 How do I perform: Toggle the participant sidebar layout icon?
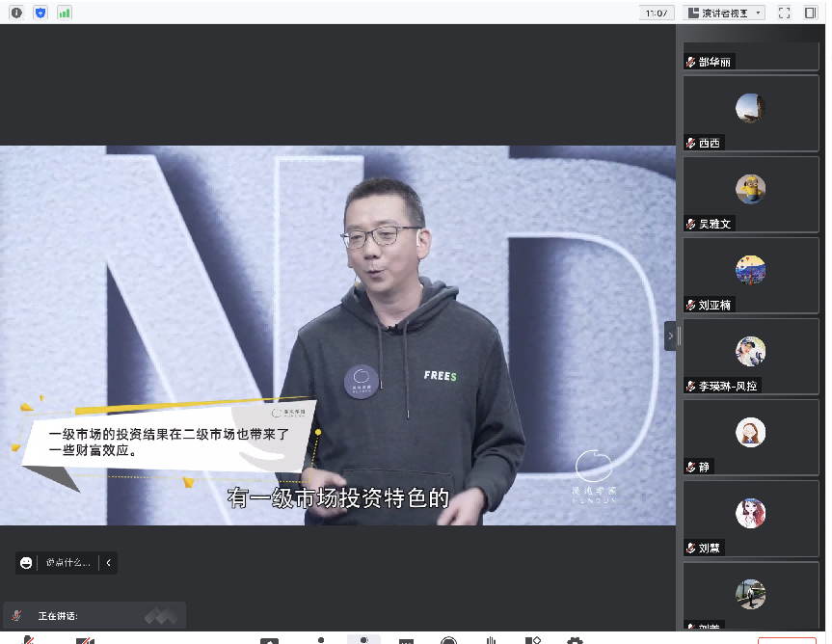coord(810,13)
